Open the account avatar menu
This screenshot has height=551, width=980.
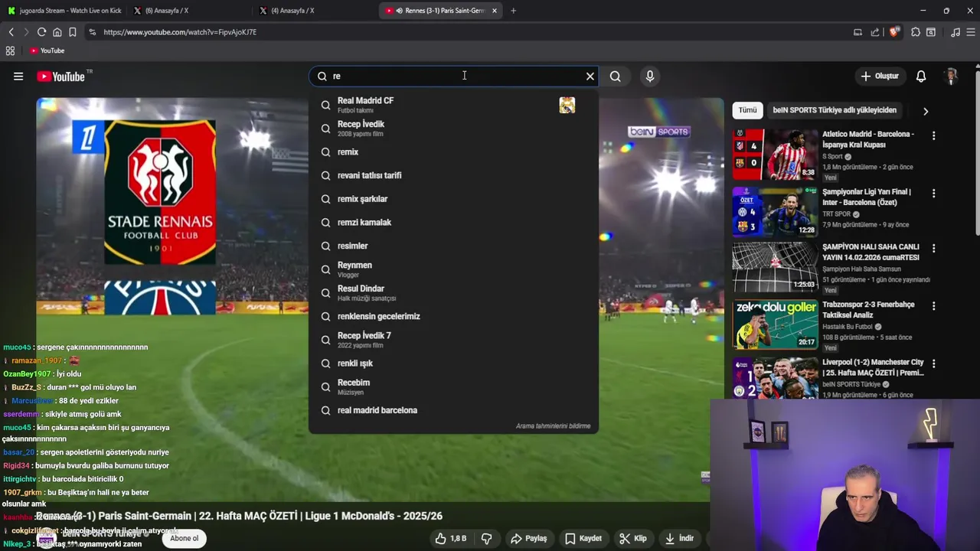click(x=951, y=77)
